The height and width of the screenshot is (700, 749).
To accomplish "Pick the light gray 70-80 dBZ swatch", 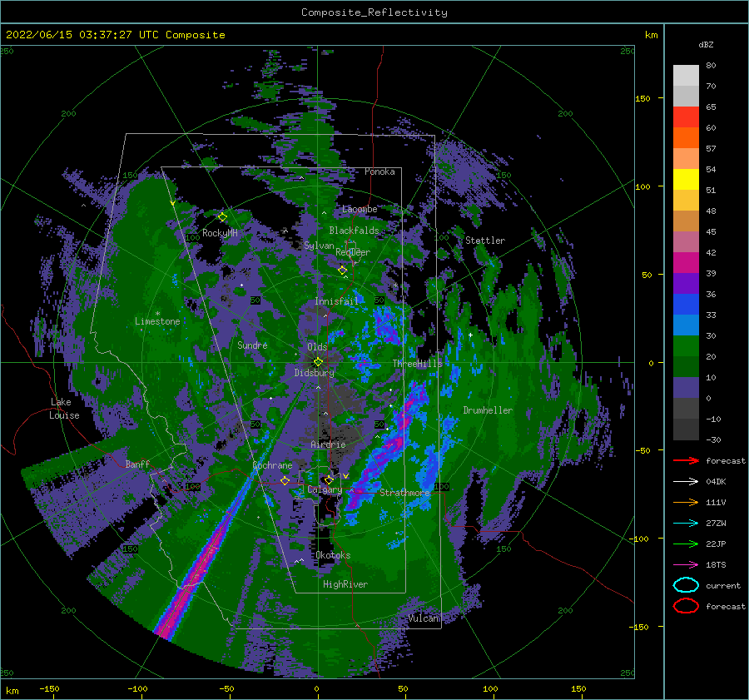I will [x=686, y=76].
